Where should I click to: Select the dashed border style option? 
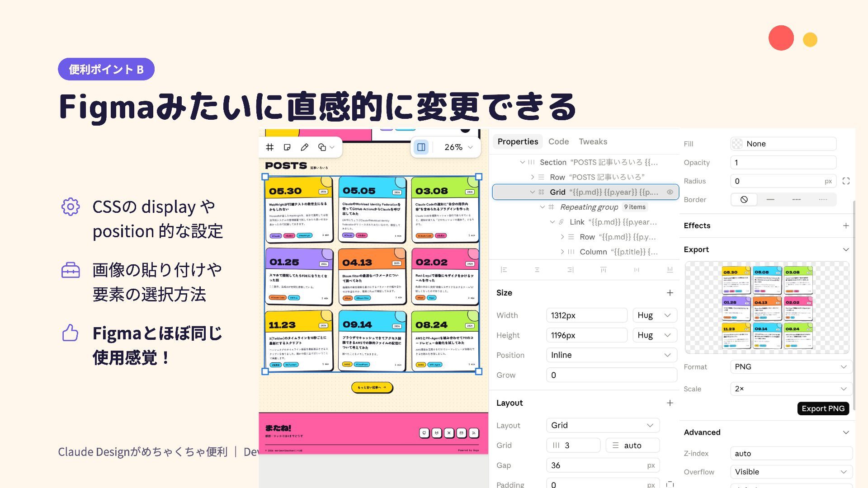[x=797, y=199]
